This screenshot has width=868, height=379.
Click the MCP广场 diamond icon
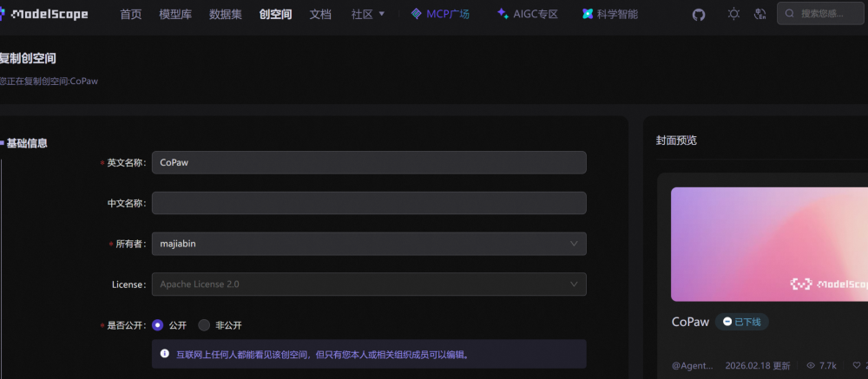[417, 14]
